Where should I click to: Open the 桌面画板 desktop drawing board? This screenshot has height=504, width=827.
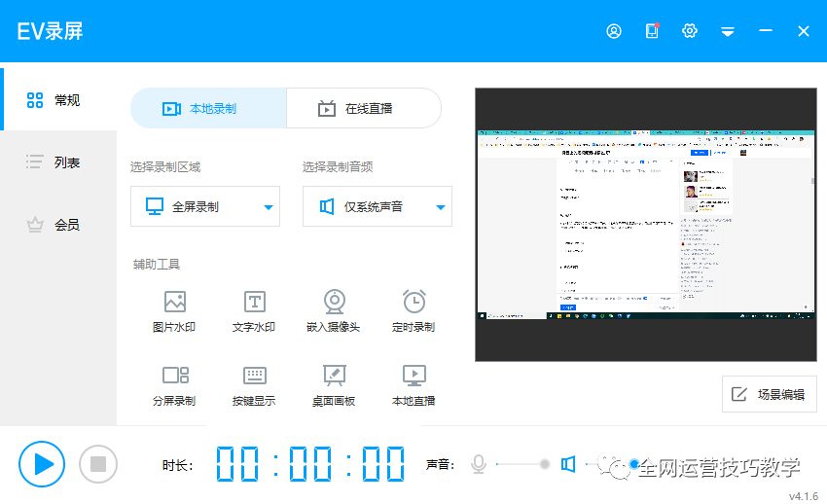click(334, 385)
